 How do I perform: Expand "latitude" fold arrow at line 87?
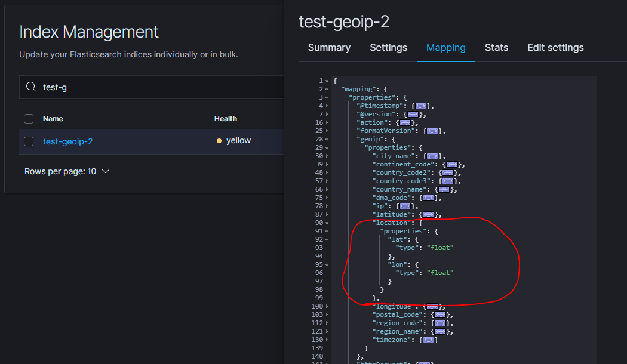[327, 215]
